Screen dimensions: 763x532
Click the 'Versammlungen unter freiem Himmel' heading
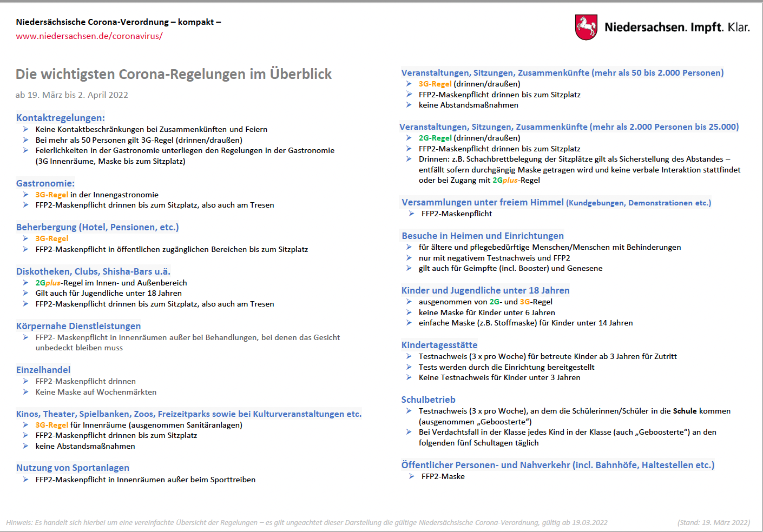(556, 202)
